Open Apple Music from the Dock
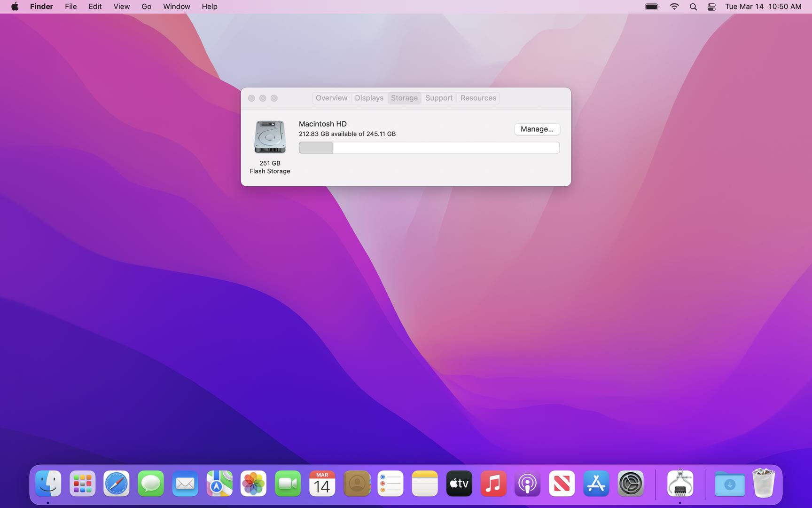The image size is (812, 508). [x=493, y=483]
